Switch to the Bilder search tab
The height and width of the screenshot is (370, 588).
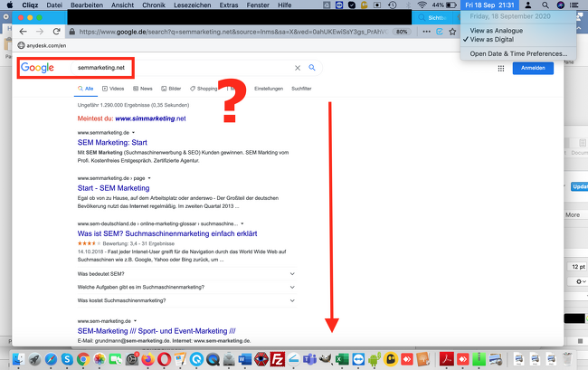pos(171,89)
